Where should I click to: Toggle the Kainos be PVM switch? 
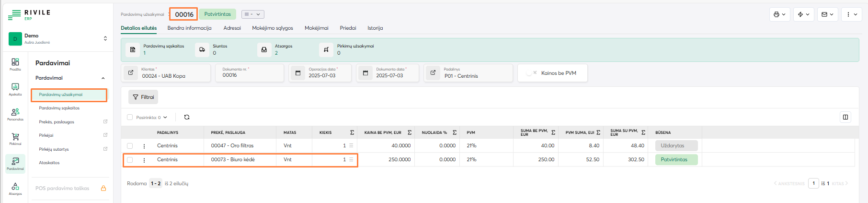point(531,73)
